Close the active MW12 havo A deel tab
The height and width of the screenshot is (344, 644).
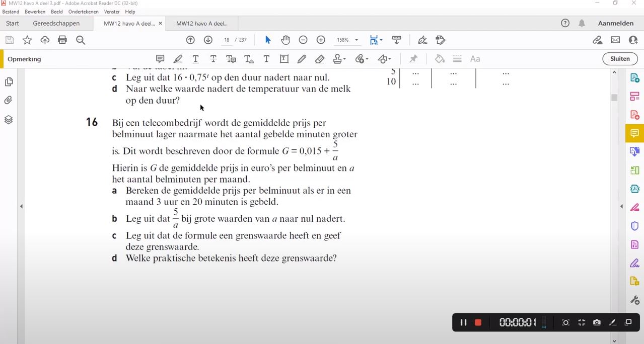161,23
